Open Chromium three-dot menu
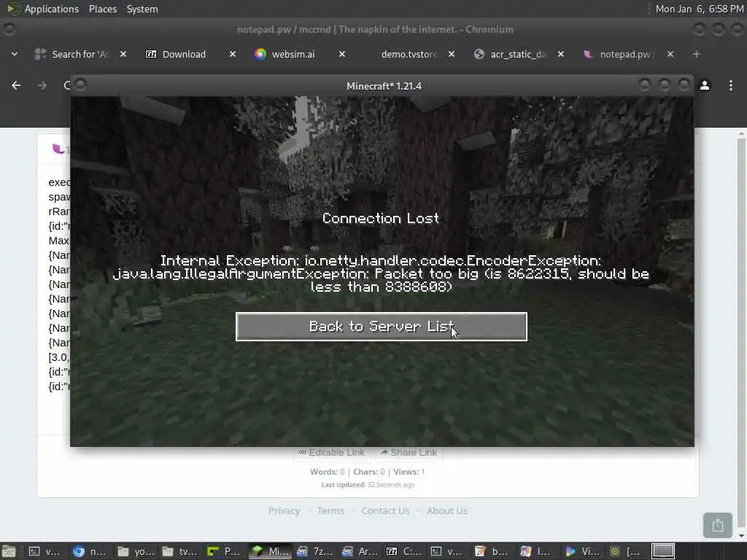The image size is (747, 560). [x=731, y=85]
